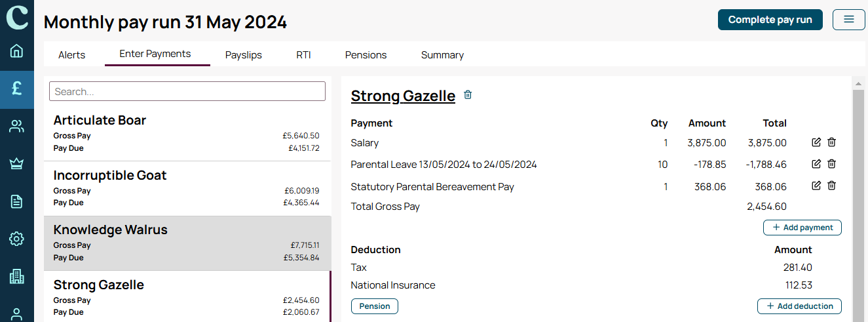This screenshot has height=322, width=868.
Task: Delete the Parental Leave payment line
Action: (831, 164)
